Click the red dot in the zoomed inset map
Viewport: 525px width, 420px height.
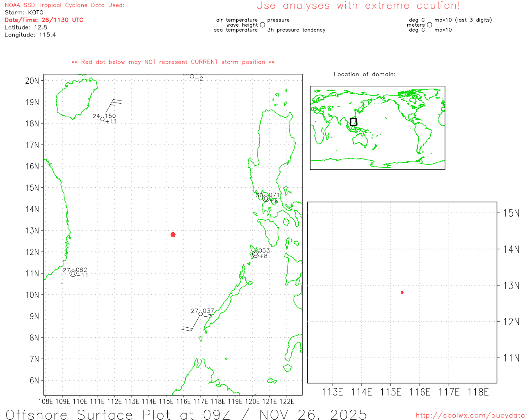[402, 292]
